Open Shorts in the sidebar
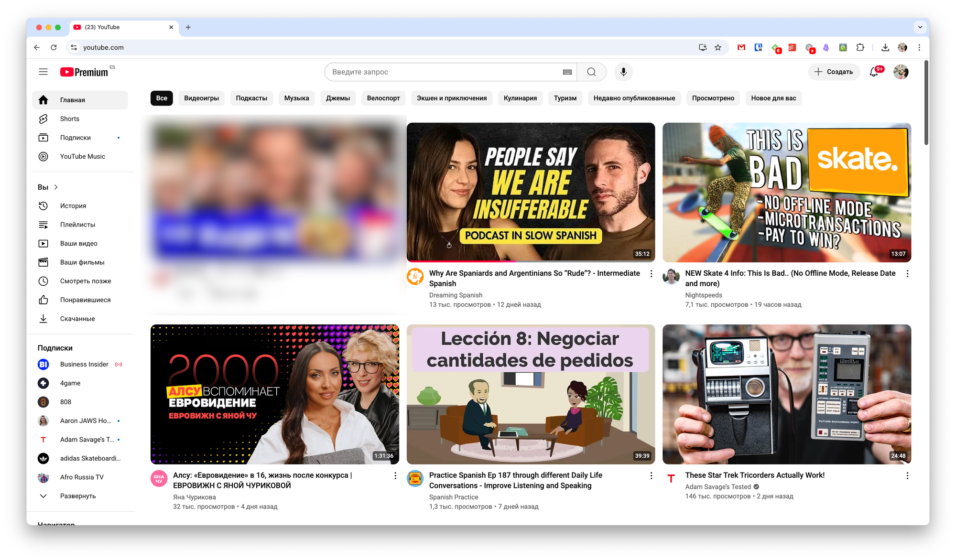 tap(70, 118)
